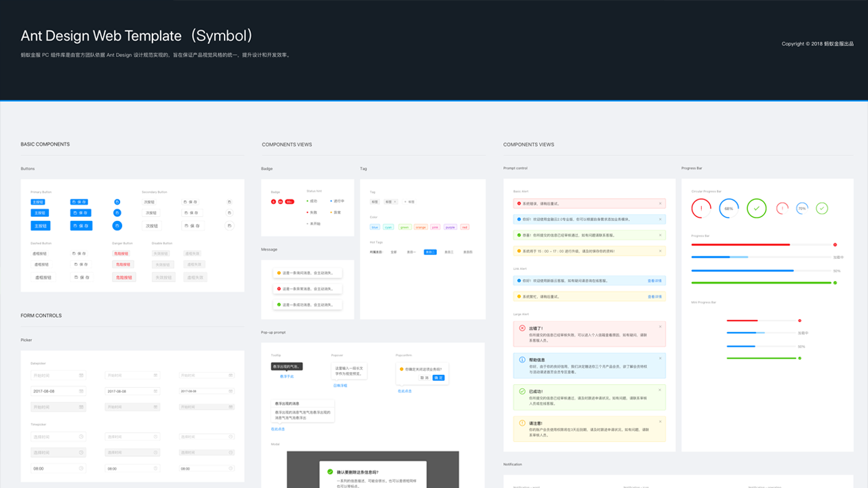Click the 异常 status point
Viewport: 868px width, 488px height.
point(336,212)
